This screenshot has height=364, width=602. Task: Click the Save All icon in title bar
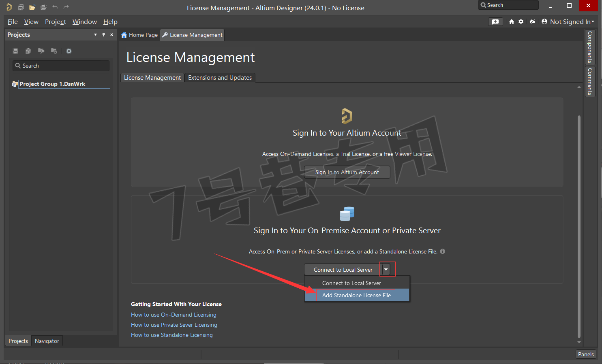tap(21, 7)
